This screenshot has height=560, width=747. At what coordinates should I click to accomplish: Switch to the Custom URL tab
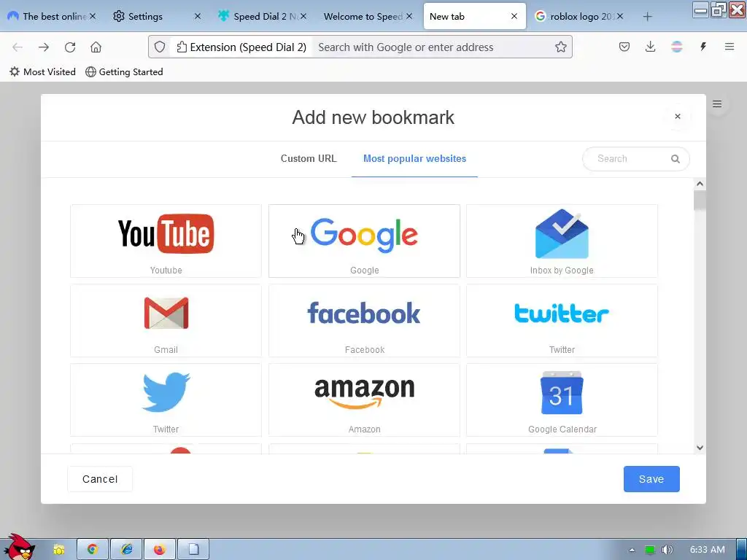tap(309, 158)
